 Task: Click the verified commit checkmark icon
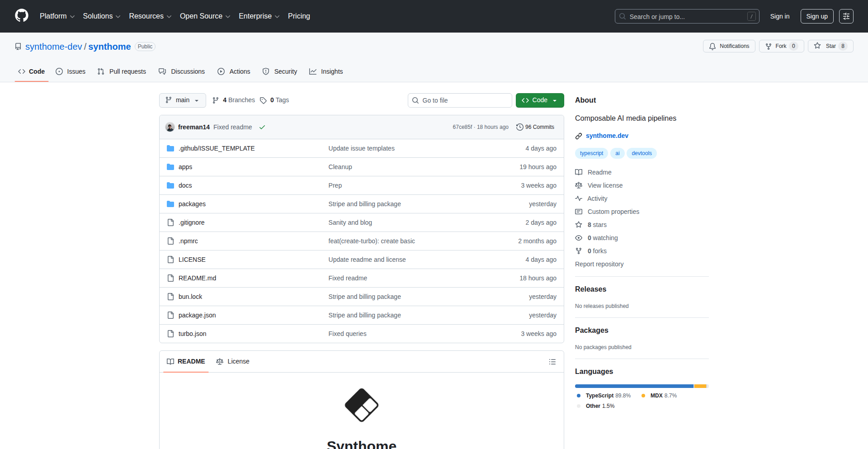point(262,127)
